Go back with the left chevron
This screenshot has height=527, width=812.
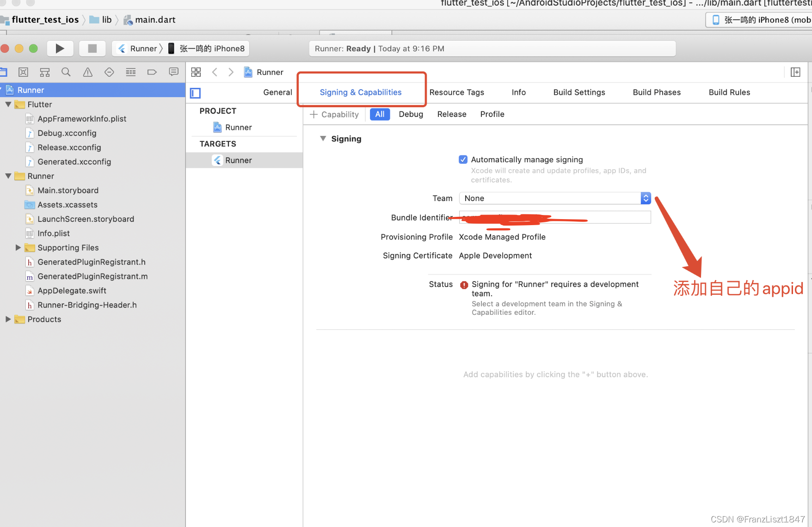click(215, 72)
